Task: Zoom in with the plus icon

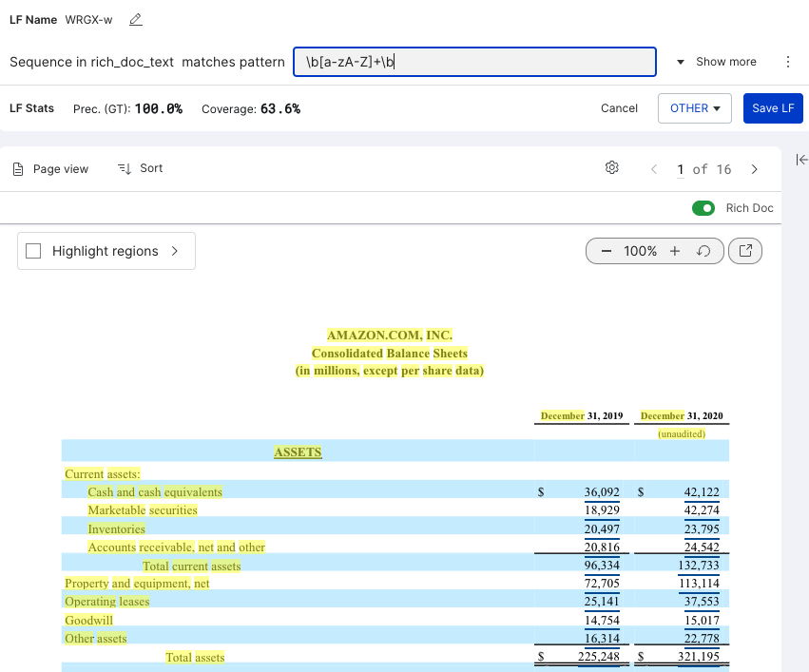Action: click(x=675, y=251)
